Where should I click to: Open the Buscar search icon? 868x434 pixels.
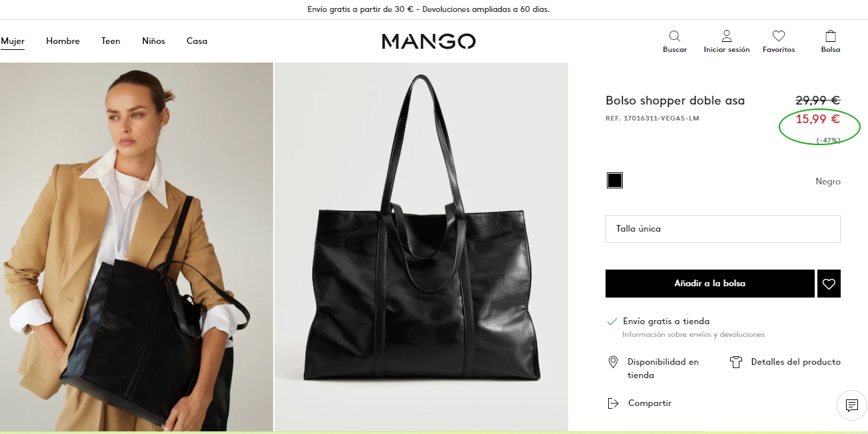tap(674, 36)
